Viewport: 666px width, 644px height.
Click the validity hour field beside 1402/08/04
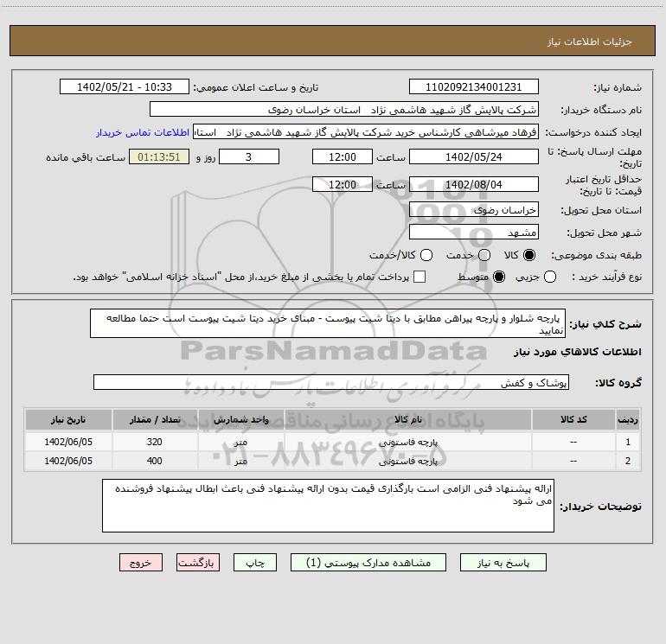(x=343, y=184)
